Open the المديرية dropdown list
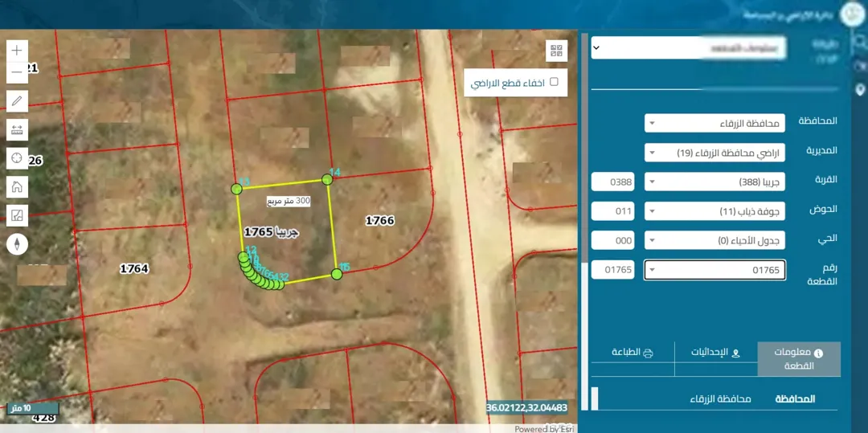The height and width of the screenshot is (433, 868). point(714,153)
